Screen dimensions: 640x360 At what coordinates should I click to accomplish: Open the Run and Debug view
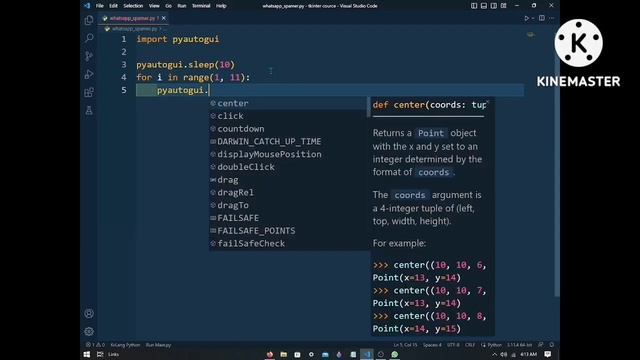(89, 74)
